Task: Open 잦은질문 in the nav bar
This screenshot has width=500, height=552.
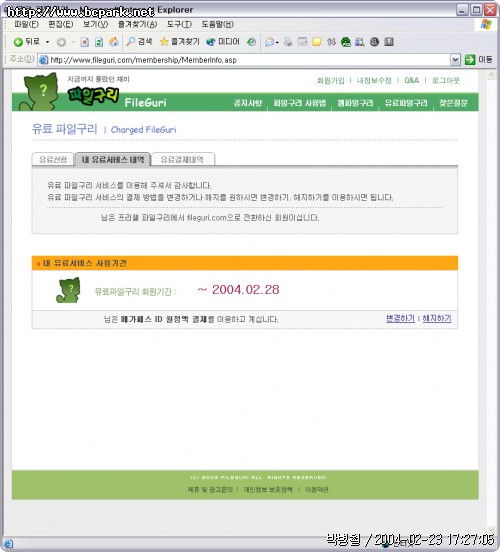Action: click(454, 103)
